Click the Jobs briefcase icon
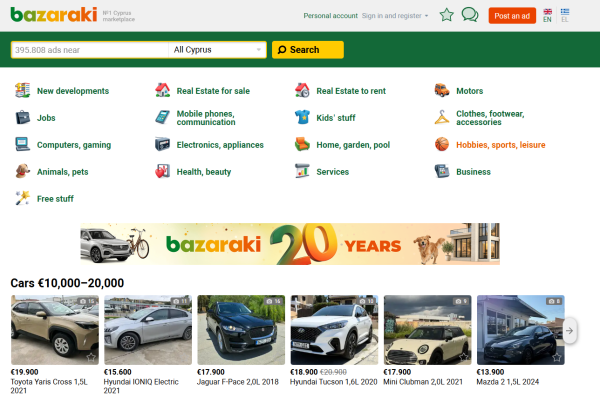600x403 pixels. (x=23, y=117)
